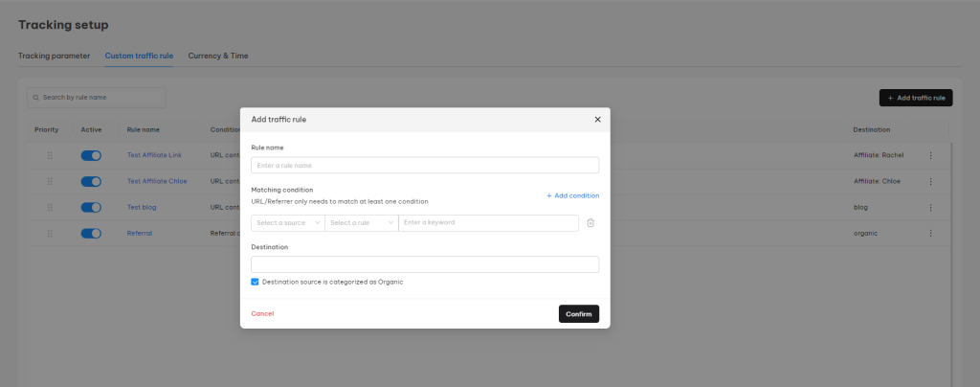Open more options for Affiliate: Rachel row

click(x=930, y=155)
